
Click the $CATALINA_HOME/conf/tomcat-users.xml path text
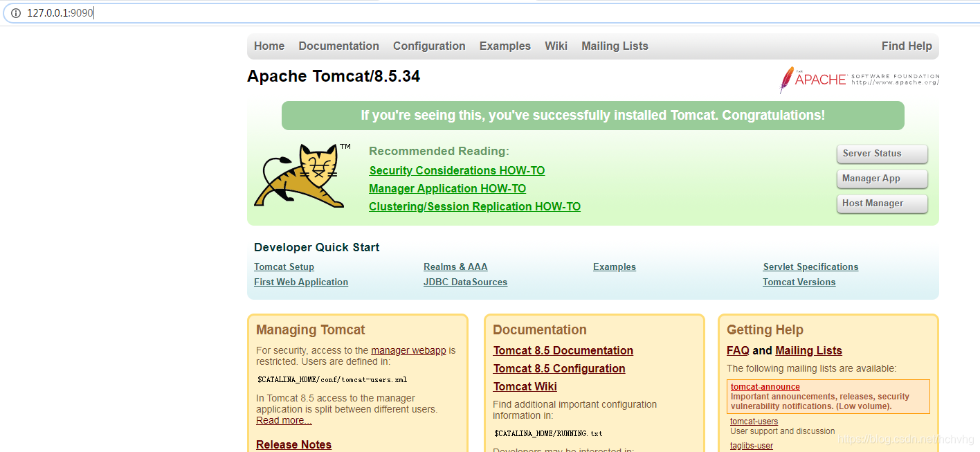tap(332, 380)
